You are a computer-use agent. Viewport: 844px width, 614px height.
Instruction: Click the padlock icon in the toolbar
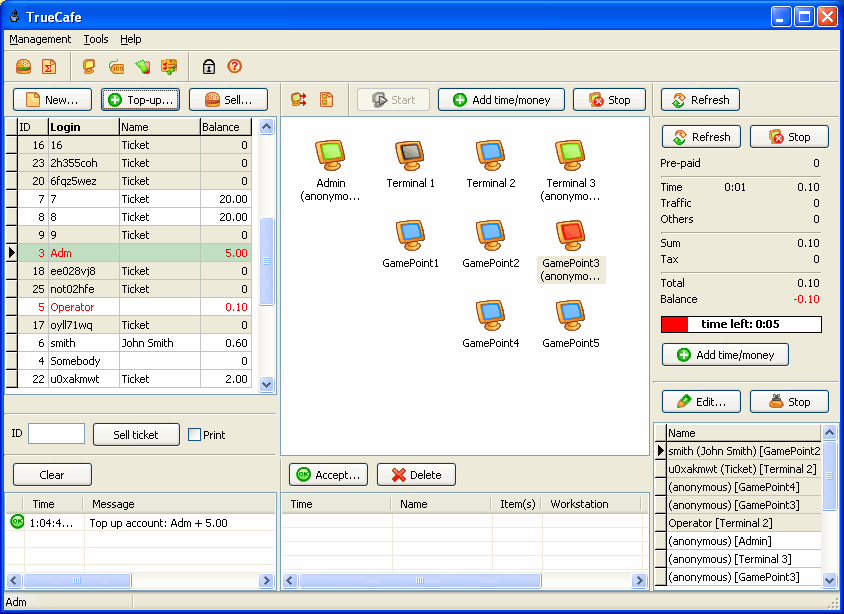tap(209, 67)
